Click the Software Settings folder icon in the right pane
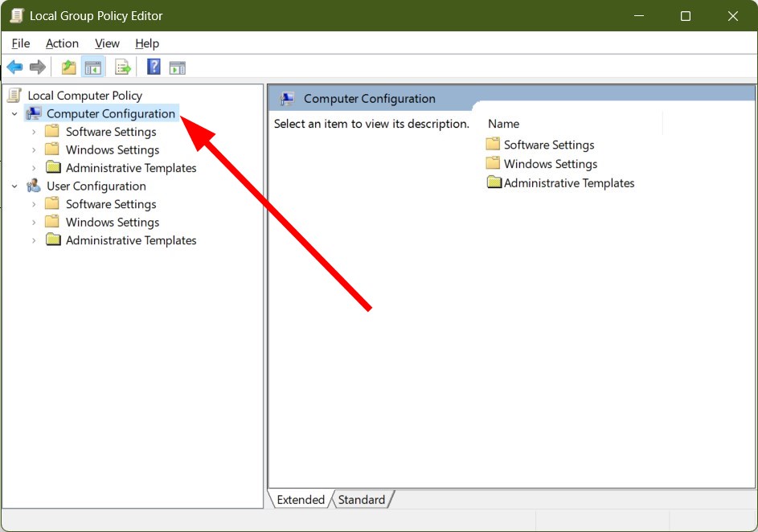 click(493, 144)
